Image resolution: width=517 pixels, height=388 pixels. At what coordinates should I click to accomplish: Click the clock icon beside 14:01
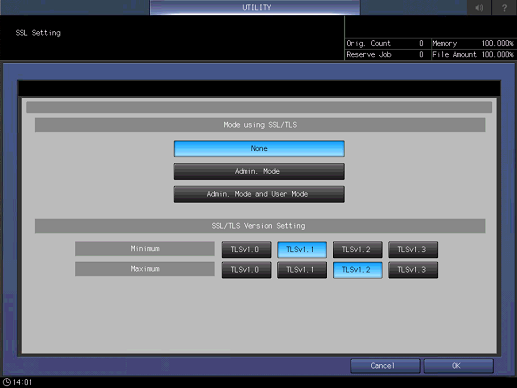pos(6,382)
